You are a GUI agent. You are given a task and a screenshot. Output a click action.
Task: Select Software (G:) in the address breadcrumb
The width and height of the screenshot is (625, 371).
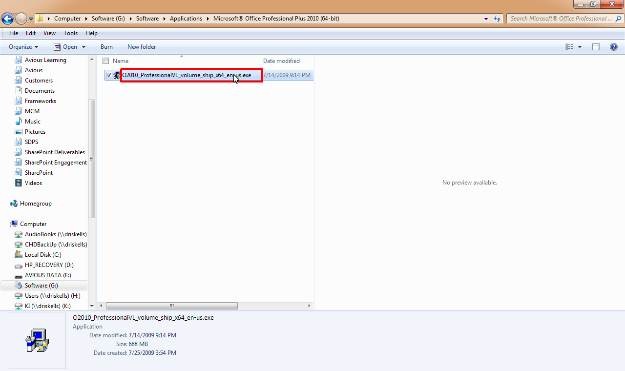pos(108,19)
